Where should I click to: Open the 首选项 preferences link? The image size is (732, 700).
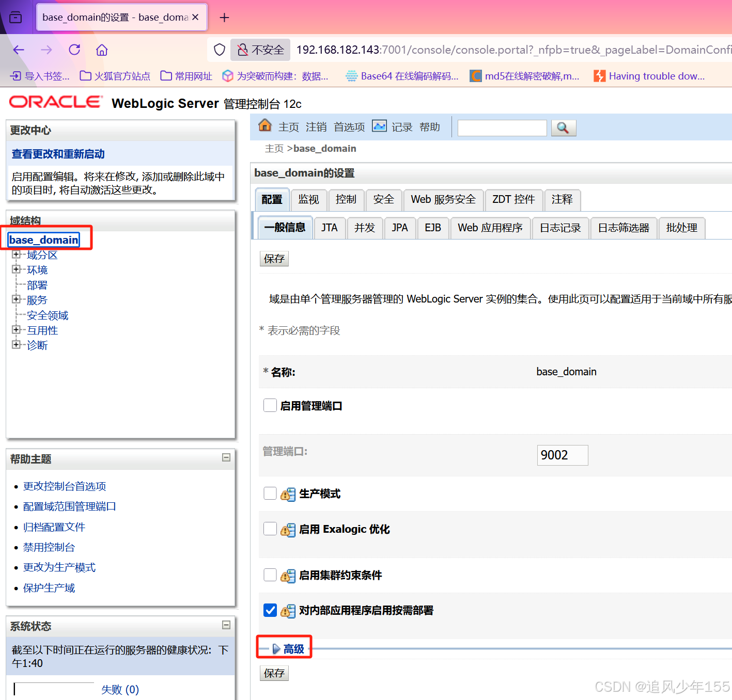click(349, 127)
